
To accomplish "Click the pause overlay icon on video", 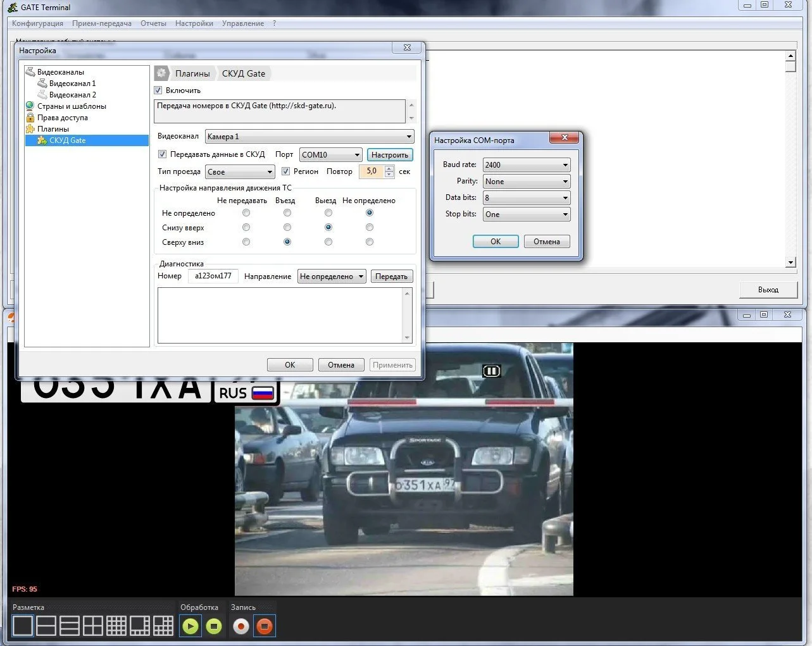I will point(491,371).
